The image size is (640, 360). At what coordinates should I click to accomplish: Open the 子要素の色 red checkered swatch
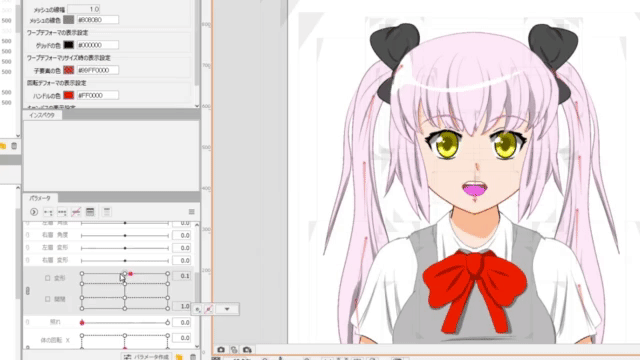(x=69, y=70)
